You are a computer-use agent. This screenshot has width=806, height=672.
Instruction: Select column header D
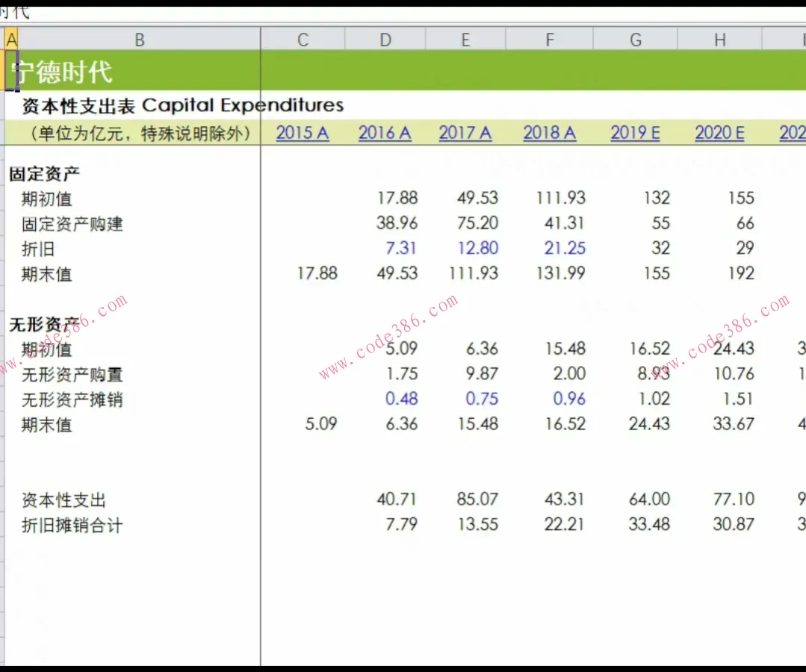click(385, 39)
